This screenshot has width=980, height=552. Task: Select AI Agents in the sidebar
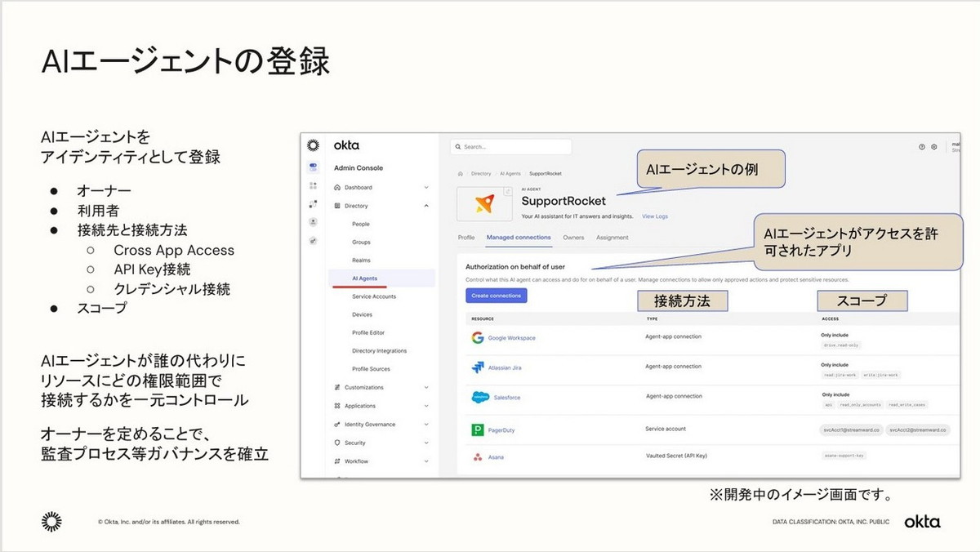click(x=381, y=278)
